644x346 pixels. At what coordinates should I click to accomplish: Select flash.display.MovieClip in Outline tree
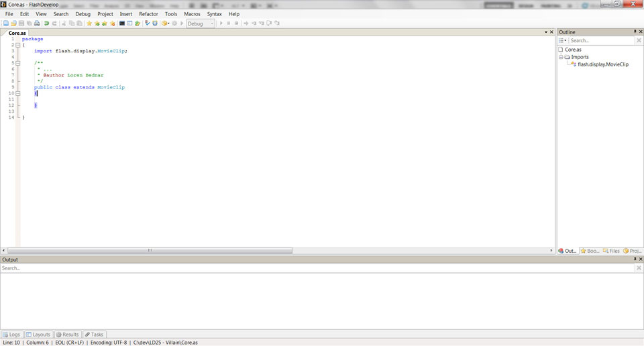pos(603,64)
